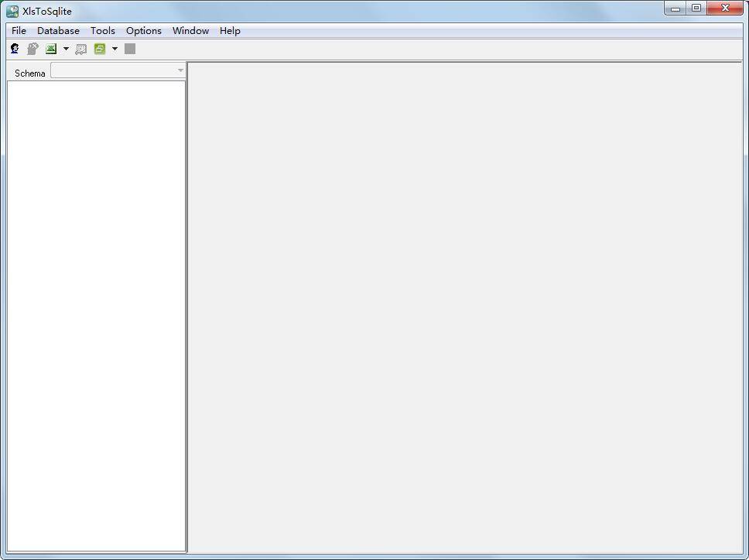The height and width of the screenshot is (560, 749).
Task: Open the Window menu
Action: pyautogui.click(x=190, y=30)
